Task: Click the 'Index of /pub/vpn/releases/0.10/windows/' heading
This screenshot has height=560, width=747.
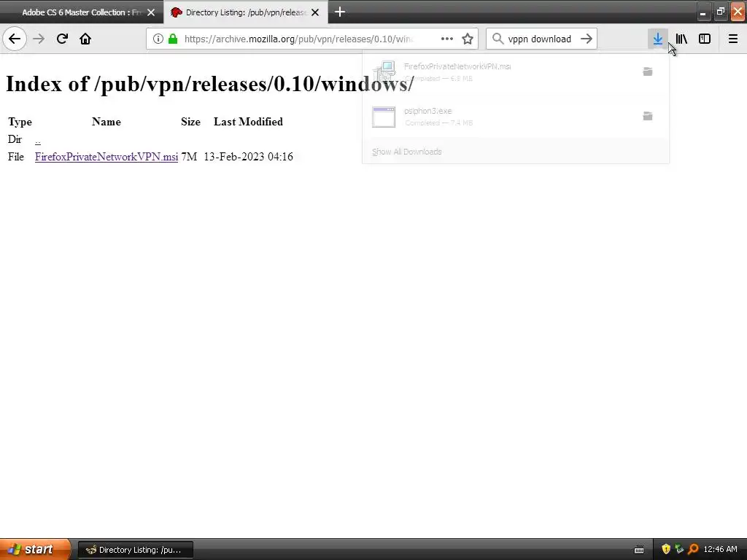Action: (209, 85)
